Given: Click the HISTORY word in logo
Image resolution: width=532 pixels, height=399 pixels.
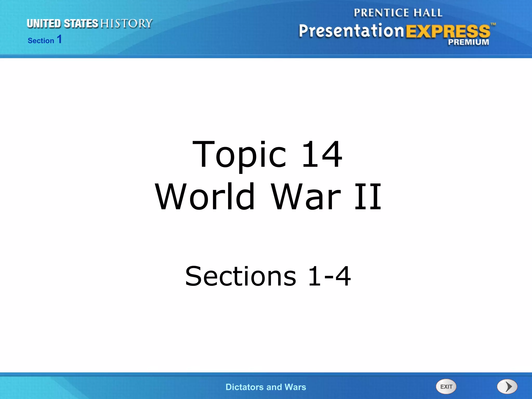Looking at the screenshot, I should pos(126,24).
